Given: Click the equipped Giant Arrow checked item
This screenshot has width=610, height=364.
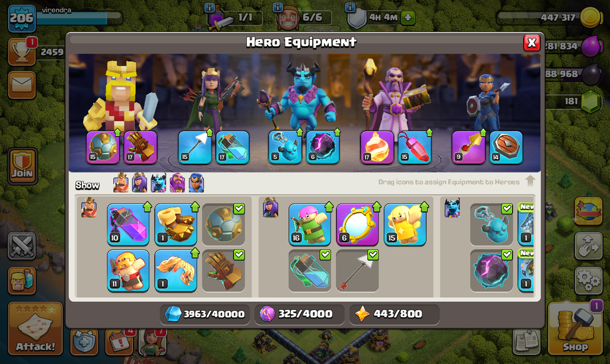Looking at the screenshot, I should click(357, 270).
